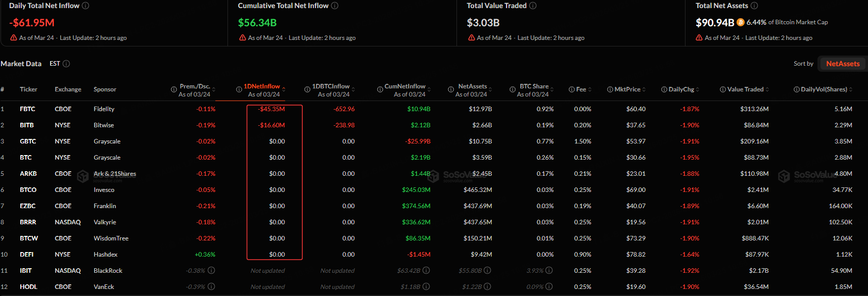Sort by the DailyChg column header
868x296 pixels.
pyautogui.click(x=681, y=89)
